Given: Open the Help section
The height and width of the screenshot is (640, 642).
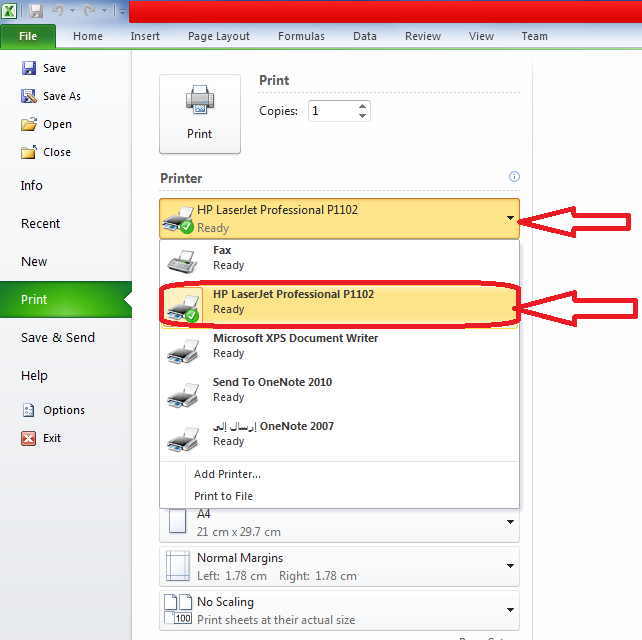Looking at the screenshot, I should (34, 375).
